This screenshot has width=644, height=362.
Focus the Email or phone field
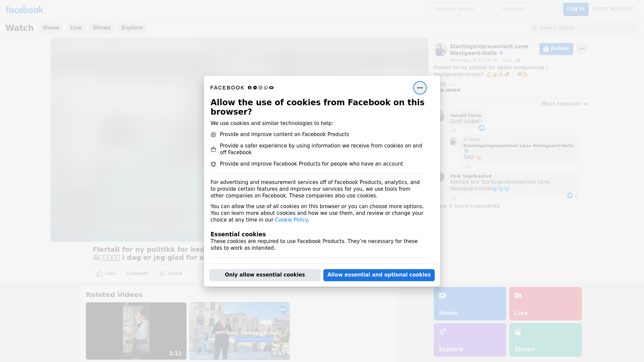463,9
